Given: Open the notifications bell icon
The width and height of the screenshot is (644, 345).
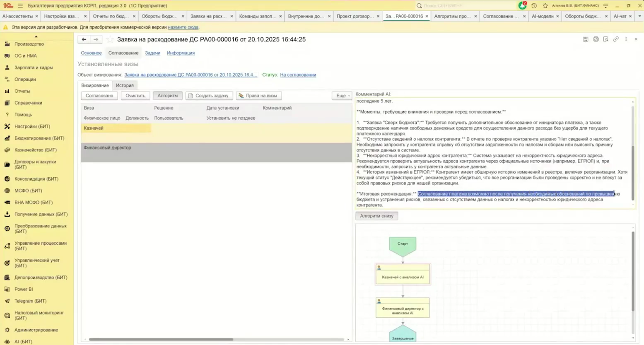Looking at the screenshot, I should click(522, 6).
